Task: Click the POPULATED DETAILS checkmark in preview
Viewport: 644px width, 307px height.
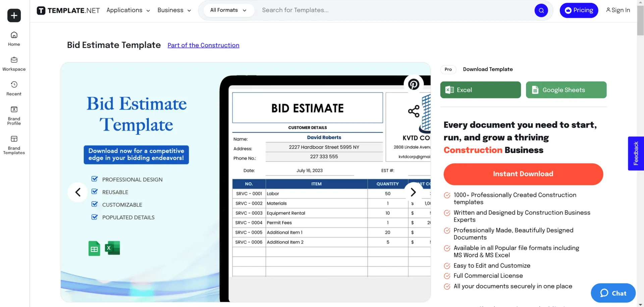Action: point(95,217)
